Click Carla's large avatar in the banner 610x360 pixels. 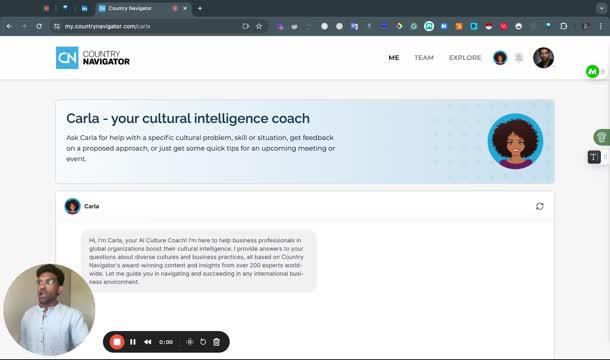coord(515,141)
